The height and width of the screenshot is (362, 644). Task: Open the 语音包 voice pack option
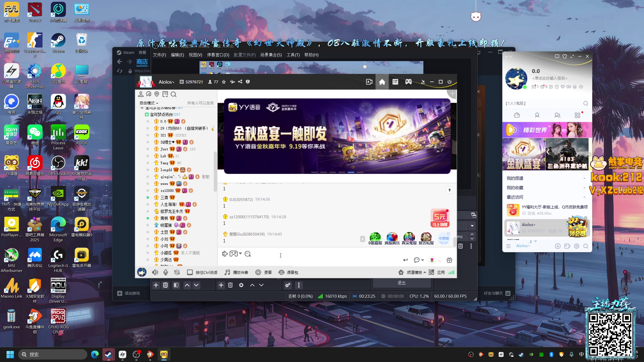[x=288, y=272]
